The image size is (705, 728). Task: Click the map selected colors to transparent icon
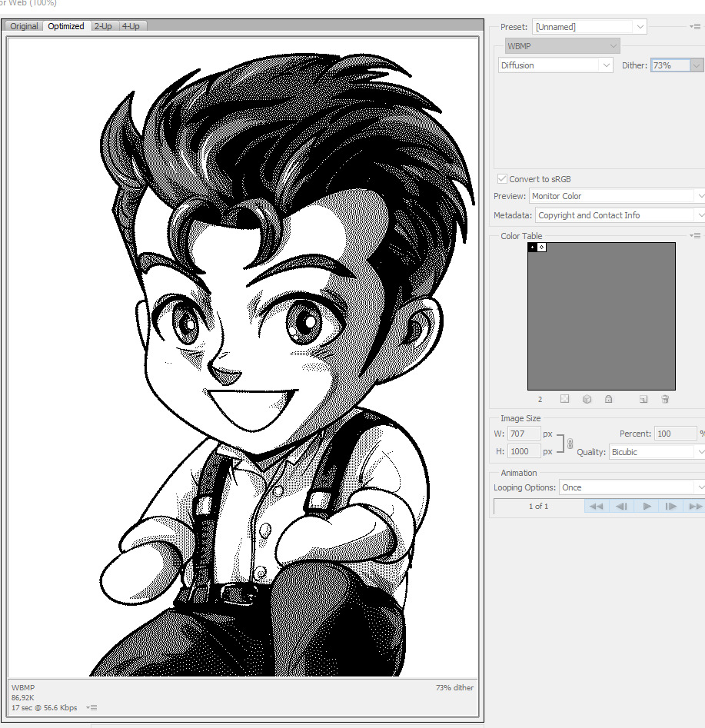565,399
